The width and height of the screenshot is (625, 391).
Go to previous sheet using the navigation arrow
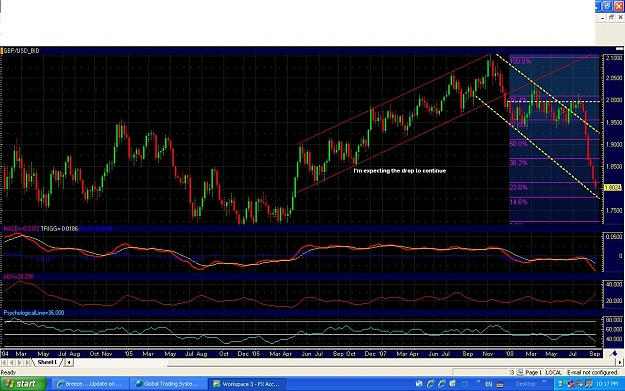[x=12, y=362]
